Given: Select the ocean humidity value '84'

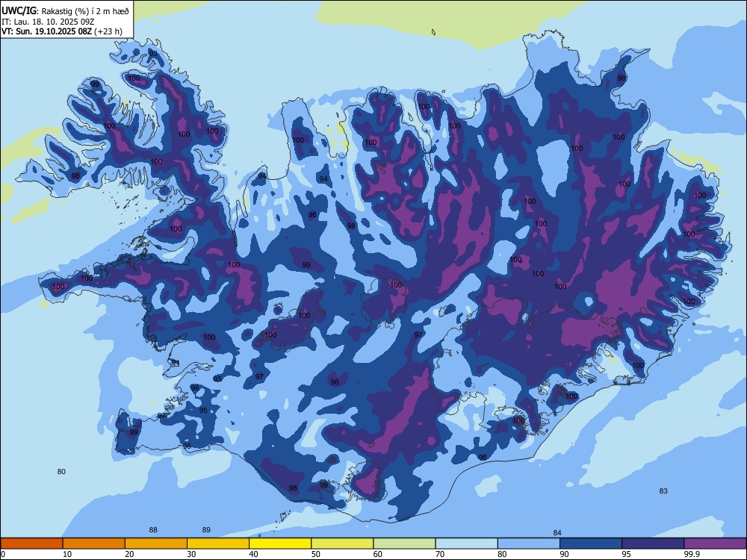Looking at the screenshot, I should [x=557, y=533].
